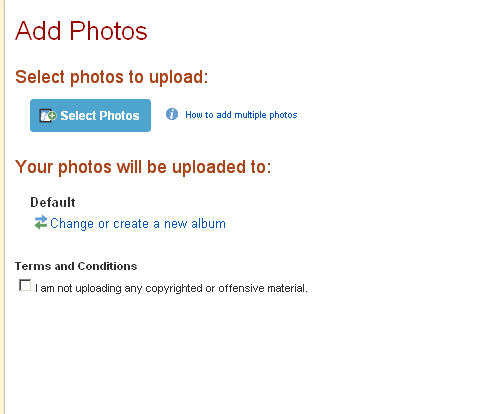Click 'Your photos will be uploaded to:' heading
The width and height of the screenshot is (500, 414).
point(143,167)
